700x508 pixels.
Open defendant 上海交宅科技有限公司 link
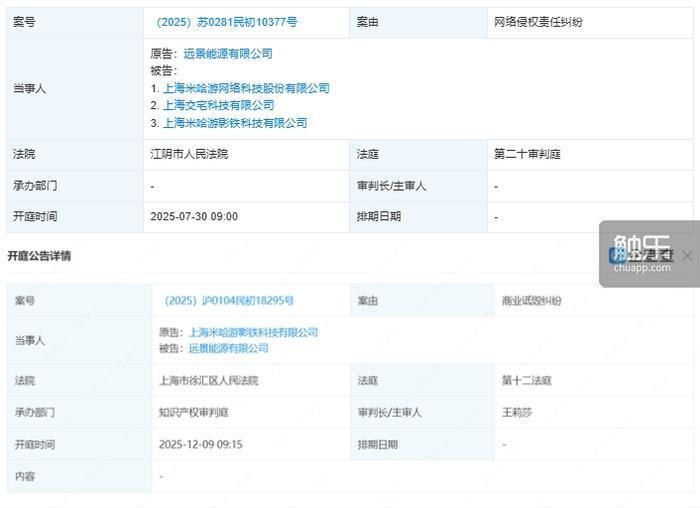tap(219, 105)
